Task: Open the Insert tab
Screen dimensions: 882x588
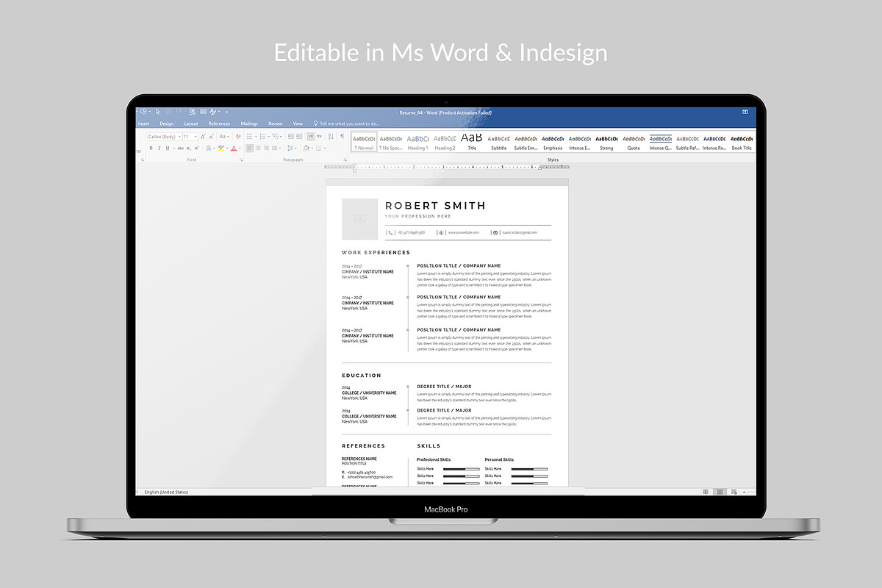Action: click(143, 123)
